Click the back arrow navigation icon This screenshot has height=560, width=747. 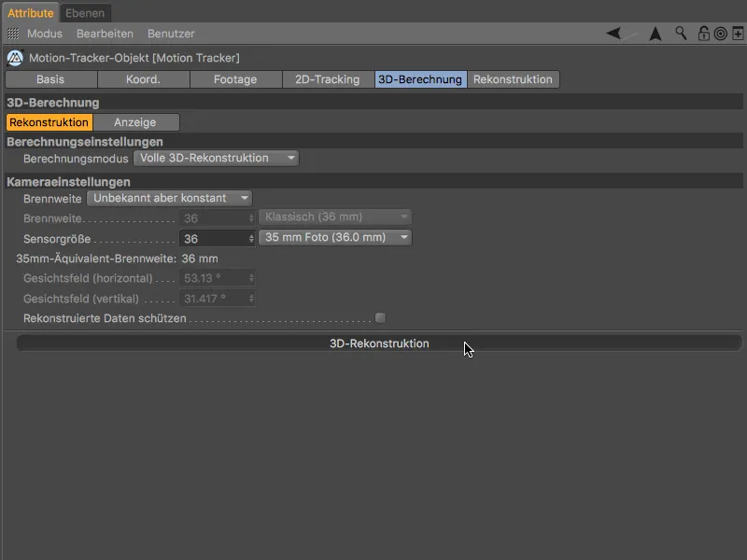[x=613, y=34]
